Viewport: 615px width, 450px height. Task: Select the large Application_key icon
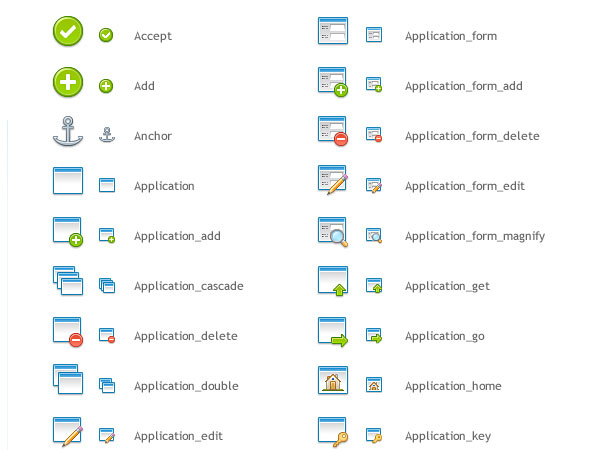tap(333, 432)
